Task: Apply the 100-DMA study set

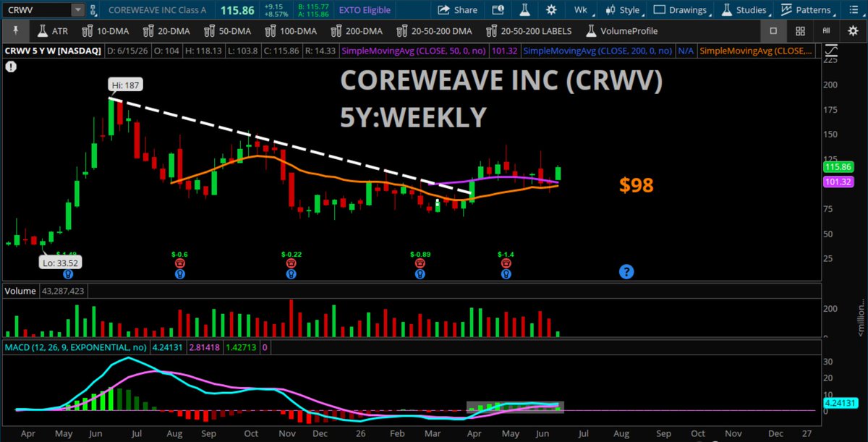Action: click(292, 31)
